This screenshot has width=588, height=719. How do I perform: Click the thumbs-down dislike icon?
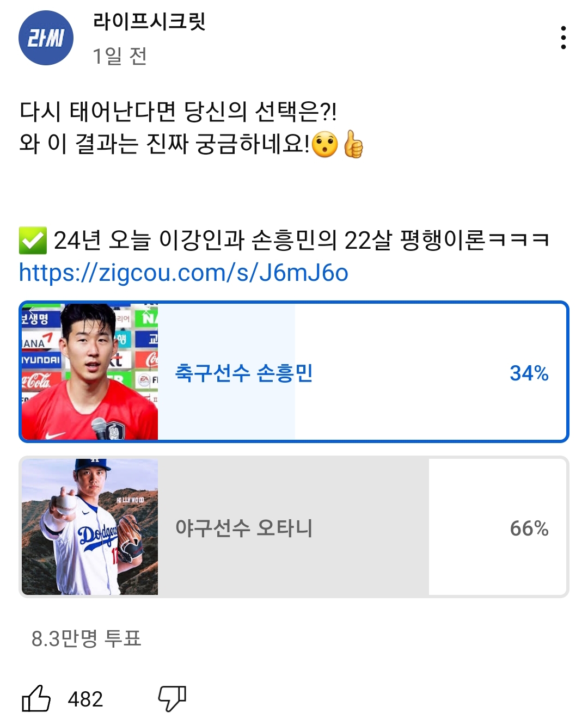coord(172,698)
